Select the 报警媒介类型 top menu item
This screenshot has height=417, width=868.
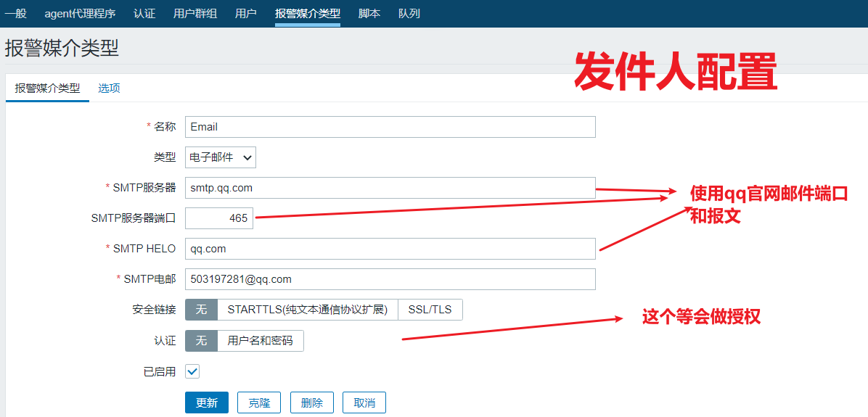(x=308, y=14)
